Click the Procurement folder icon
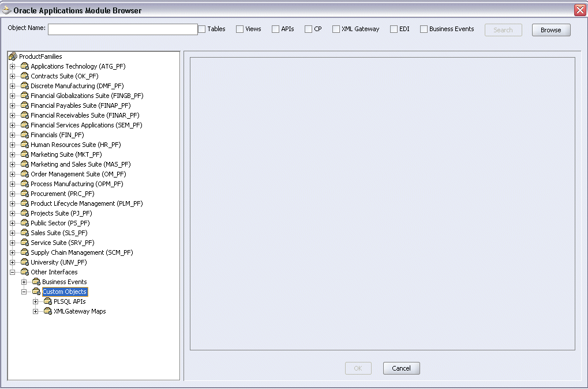Image resolution: width=588 pixels, height=389 pixels. coord(25,194)
